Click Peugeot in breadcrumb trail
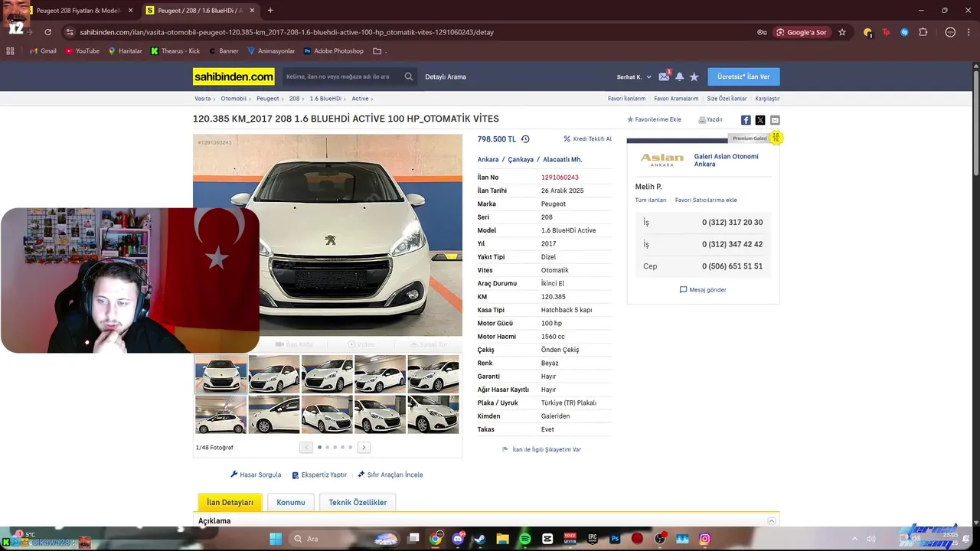 [x=268, y=99]
